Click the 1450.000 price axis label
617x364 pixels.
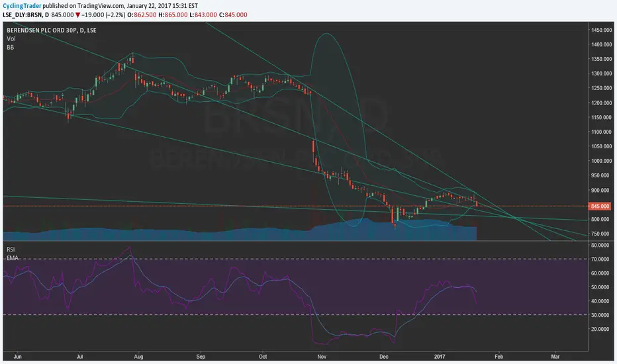click(602, 30)
